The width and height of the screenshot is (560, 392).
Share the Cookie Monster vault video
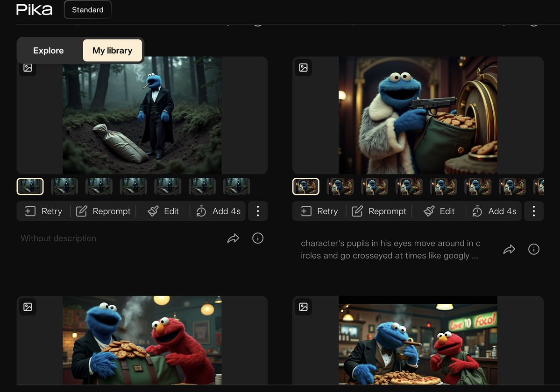pyautogui.click(x=509, y=249)
